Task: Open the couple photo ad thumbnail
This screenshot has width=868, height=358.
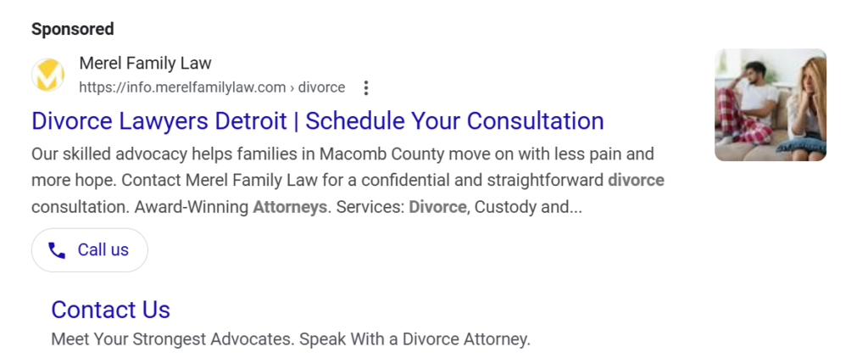Action: click(770, 104)
